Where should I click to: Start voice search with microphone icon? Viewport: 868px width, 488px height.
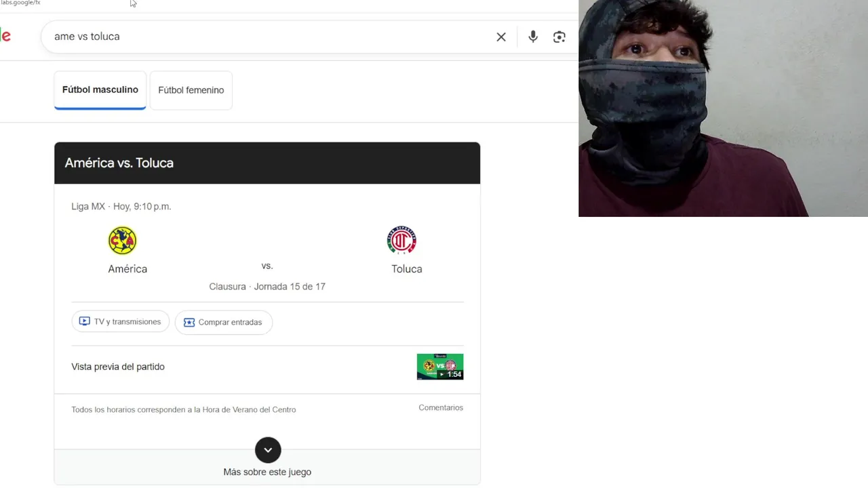click(x=533, y=37)
